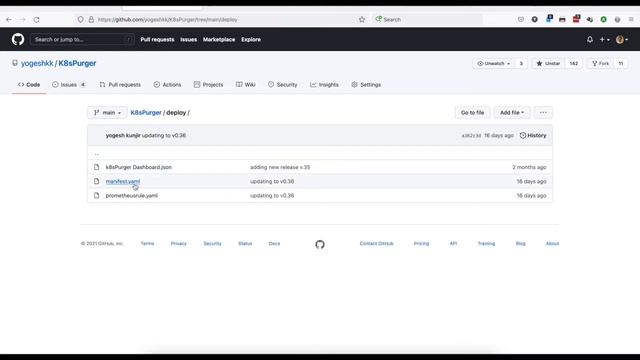Open Marketplace in top navigation
The image size is (640, 360).
click(x=219, y=40)
